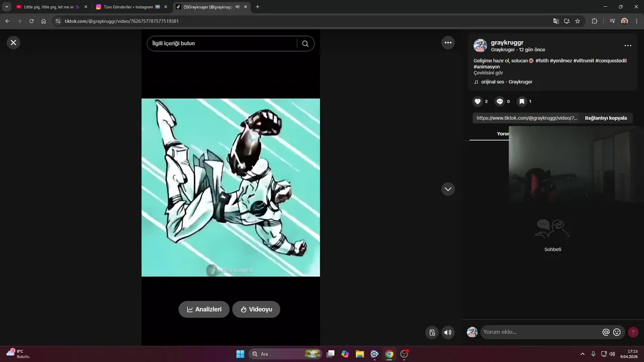Click the install app icon in address bar
This screenshot has height=362, width=644.
(567, 21)
